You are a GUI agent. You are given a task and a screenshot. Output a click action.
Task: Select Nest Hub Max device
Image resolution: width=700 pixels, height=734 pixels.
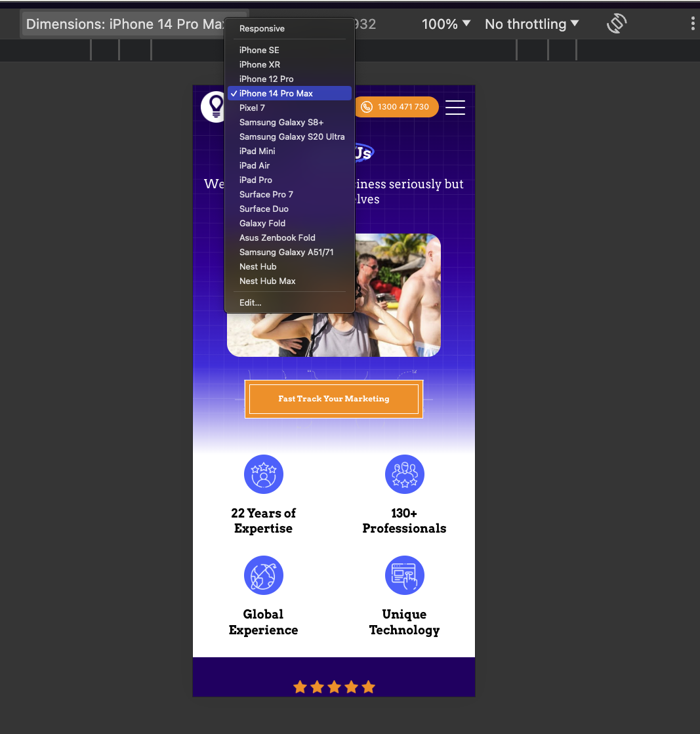(268, 281)
